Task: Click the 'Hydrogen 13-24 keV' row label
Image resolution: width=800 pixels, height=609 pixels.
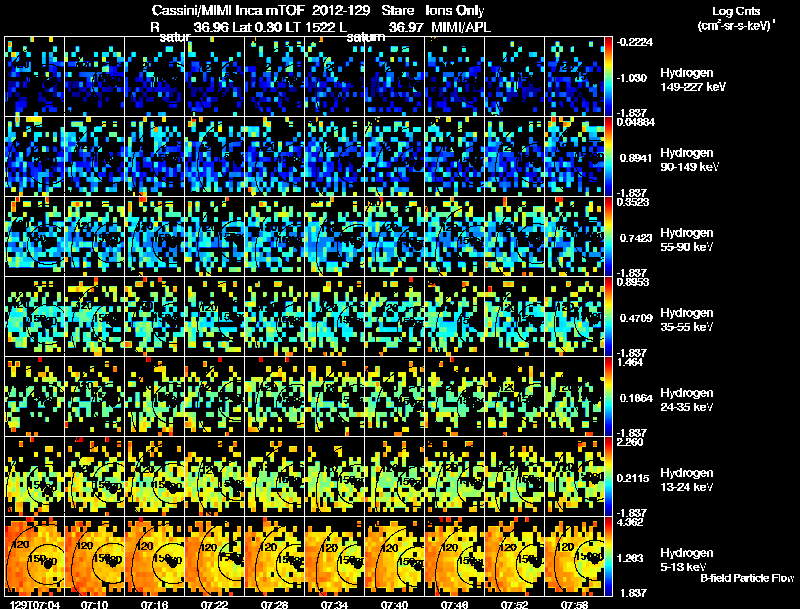Action: tap(687, 480)
